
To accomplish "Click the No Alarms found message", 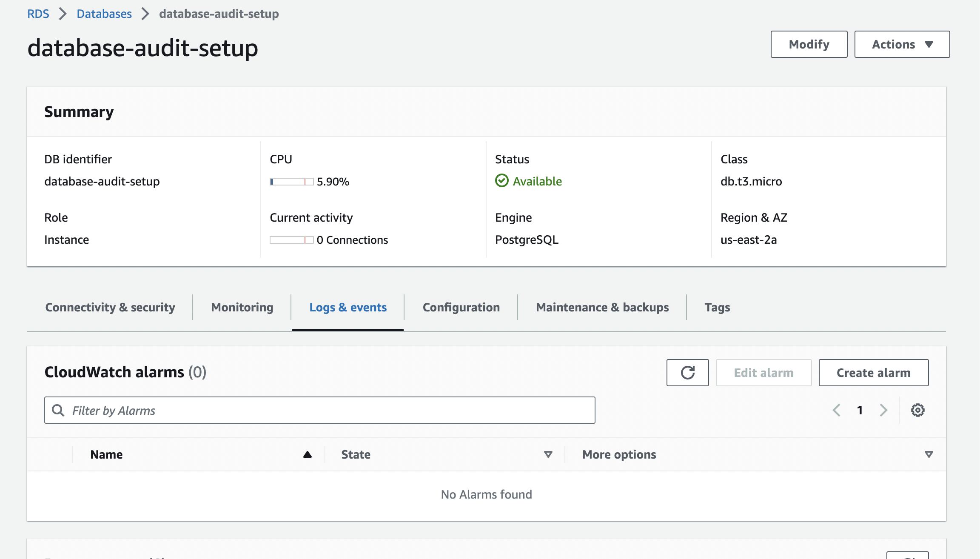I will pyautogui.click(x=486, y=494).
